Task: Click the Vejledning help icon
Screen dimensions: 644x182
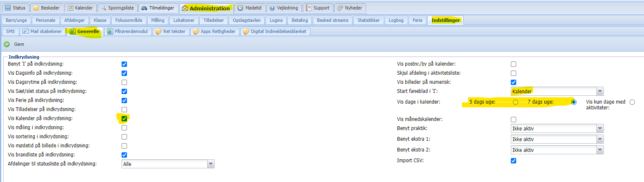Action: 273,8
